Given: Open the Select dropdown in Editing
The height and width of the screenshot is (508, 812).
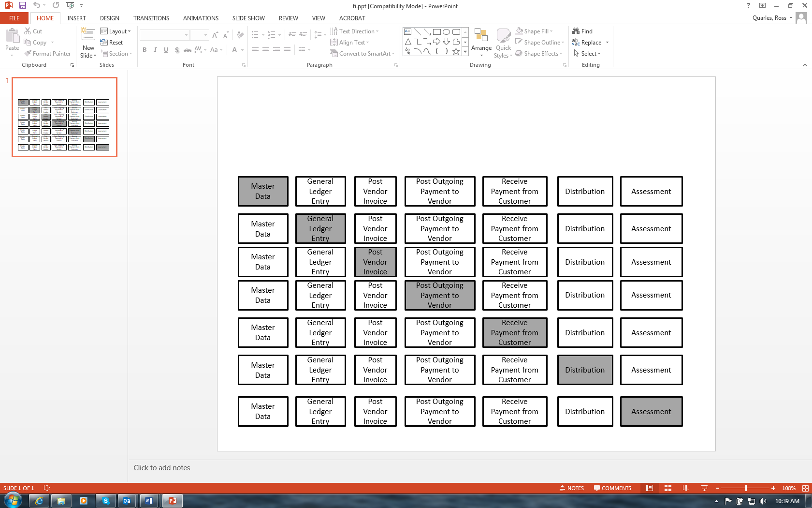Looking at the screenshot, I should (587, 53).
